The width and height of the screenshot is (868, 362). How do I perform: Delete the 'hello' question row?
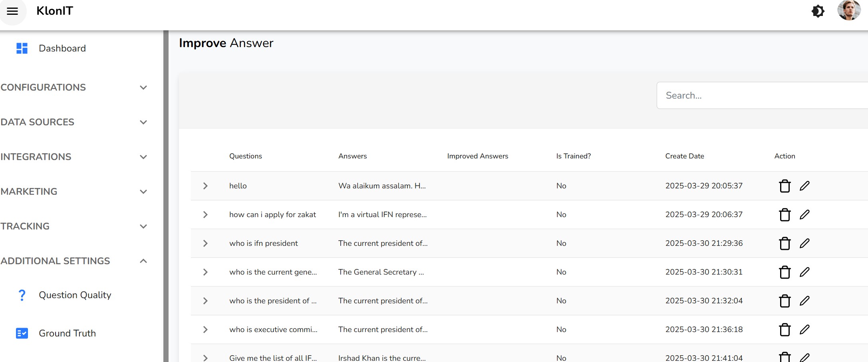[x=785, y=186]
